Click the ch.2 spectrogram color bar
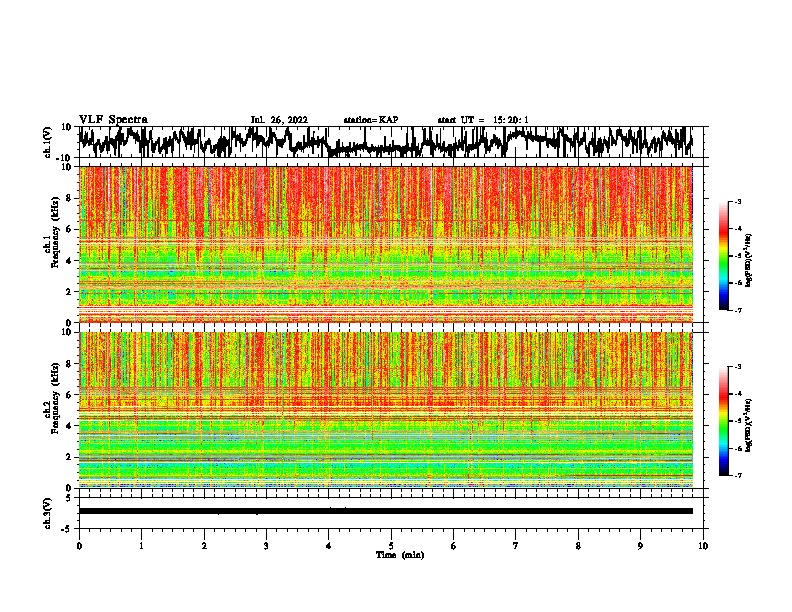This screenshot has height=612, width=792. coord(723,421)
